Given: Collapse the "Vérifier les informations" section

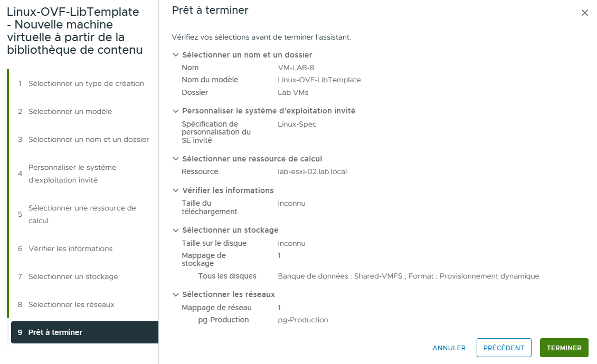Looking at the screenshot, I should 175,190.
